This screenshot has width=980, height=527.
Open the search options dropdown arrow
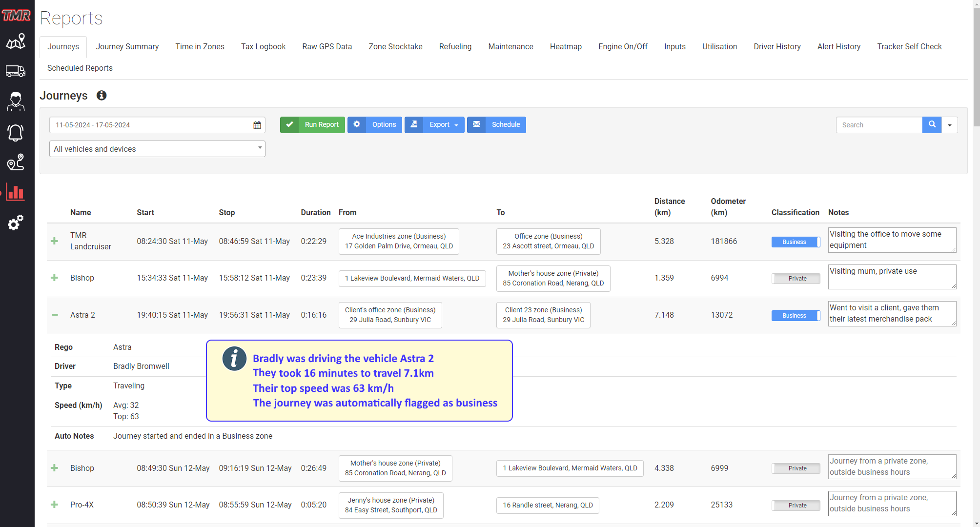point(950,125)
